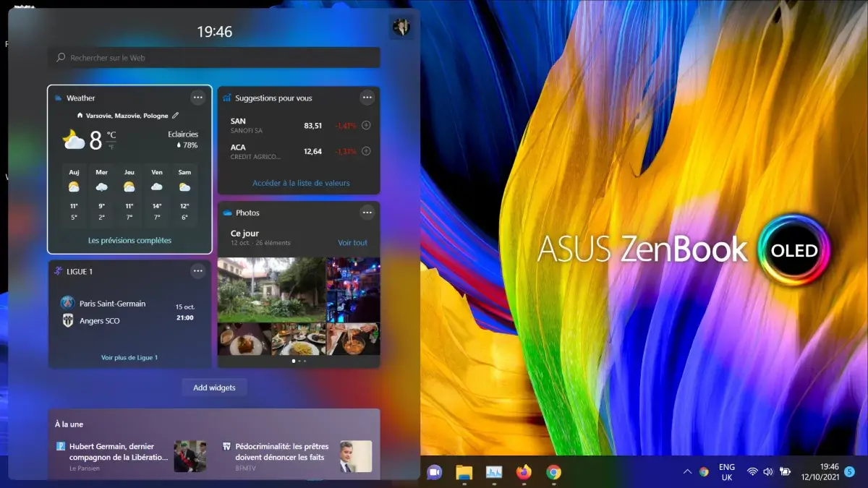Select Ven forecast day

[157, 195]
